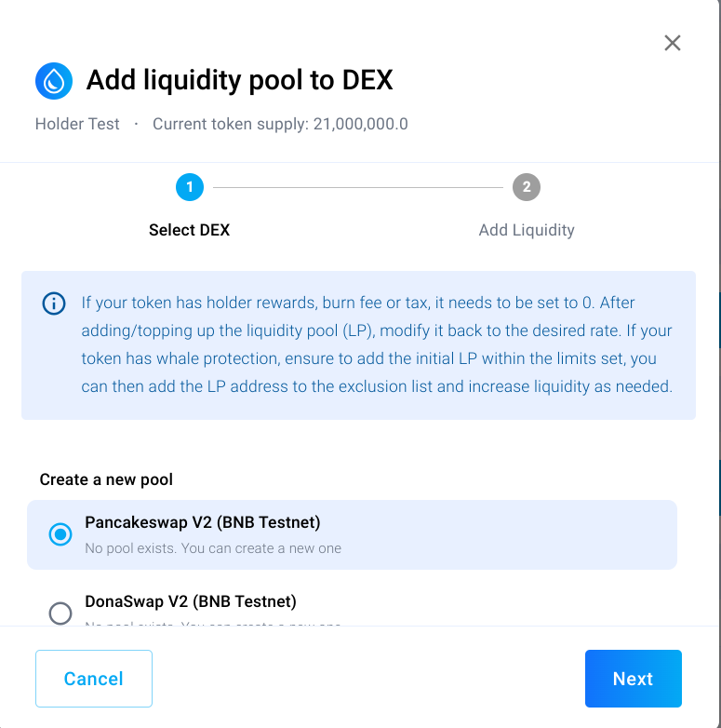Open the Select DEX step label
This screenshot has width=721, height=728.
[x=189, y=230]
